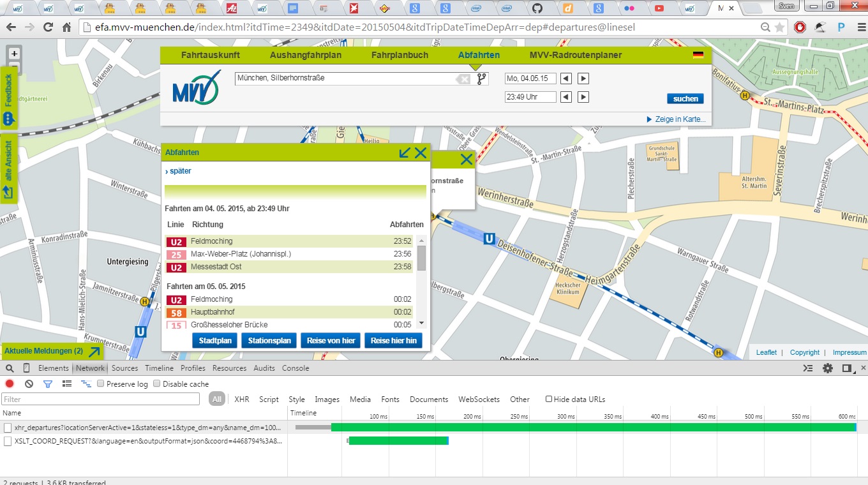Open the umbrella extension icon
The width and height of the screenshot is (868, 485).
click(820, 27)
